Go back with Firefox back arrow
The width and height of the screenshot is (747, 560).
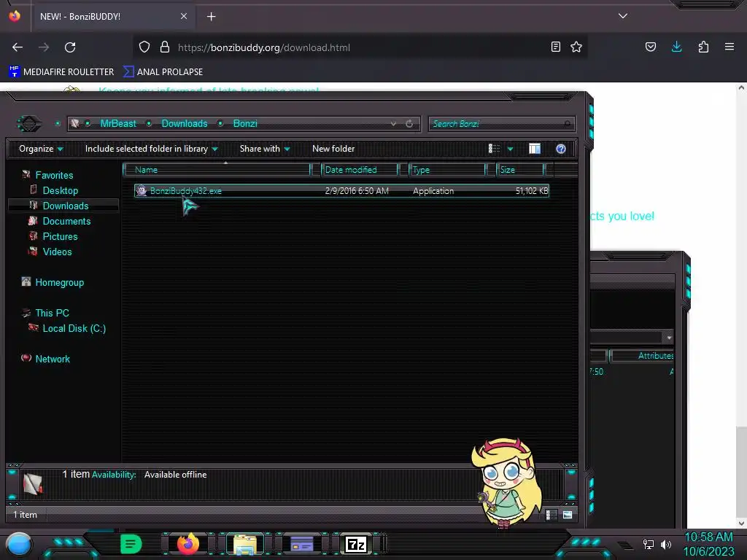(x=18, y=47)
